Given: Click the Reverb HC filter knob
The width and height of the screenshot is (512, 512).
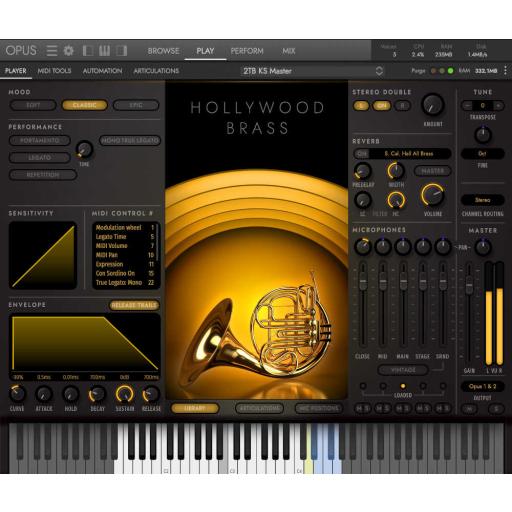Looking at the screenshot, I should (x=396, y=200).
